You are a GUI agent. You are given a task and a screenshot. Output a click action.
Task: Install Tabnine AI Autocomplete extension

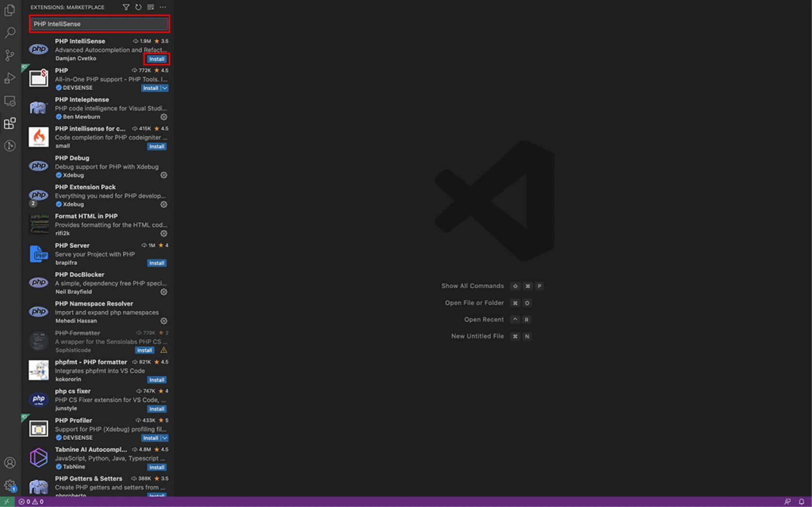point(157,467)
